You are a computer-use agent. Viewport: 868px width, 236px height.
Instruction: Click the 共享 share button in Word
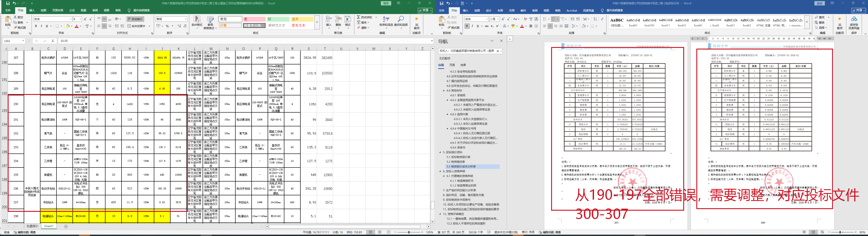tap(859, 10)
